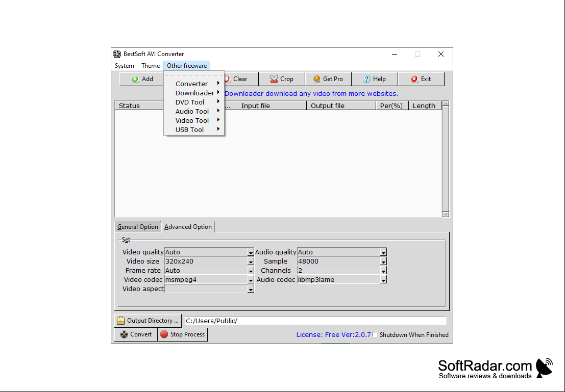Viewport: 565px width, 392px height.
Task: Open the Theme menu
Action: pyautogui.click(x=151, y=66)
